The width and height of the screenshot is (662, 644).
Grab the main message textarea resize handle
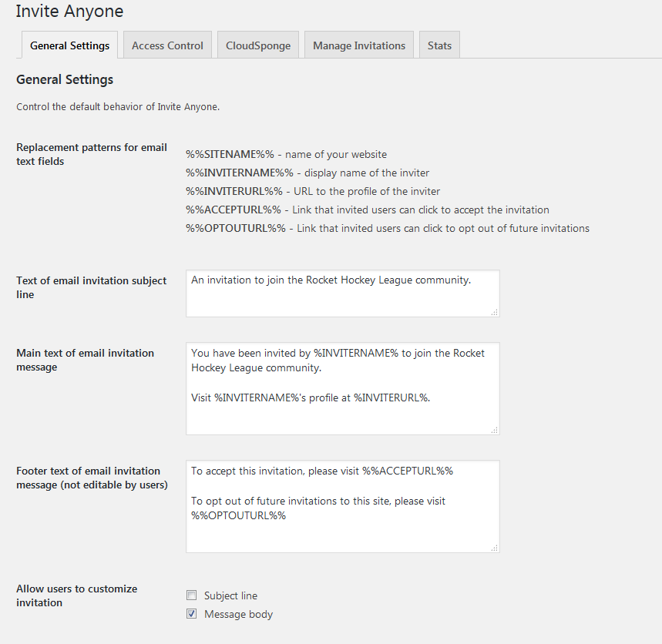495,430
